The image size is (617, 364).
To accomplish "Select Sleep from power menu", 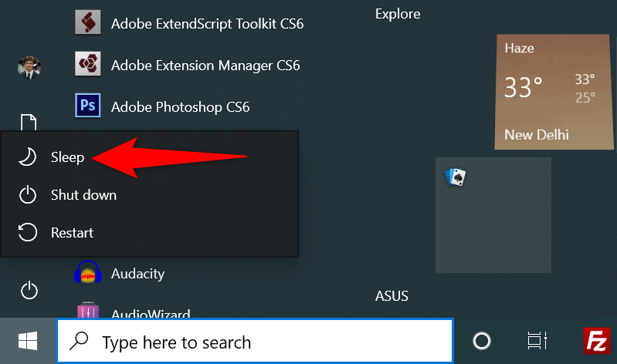I will (67, 157).
